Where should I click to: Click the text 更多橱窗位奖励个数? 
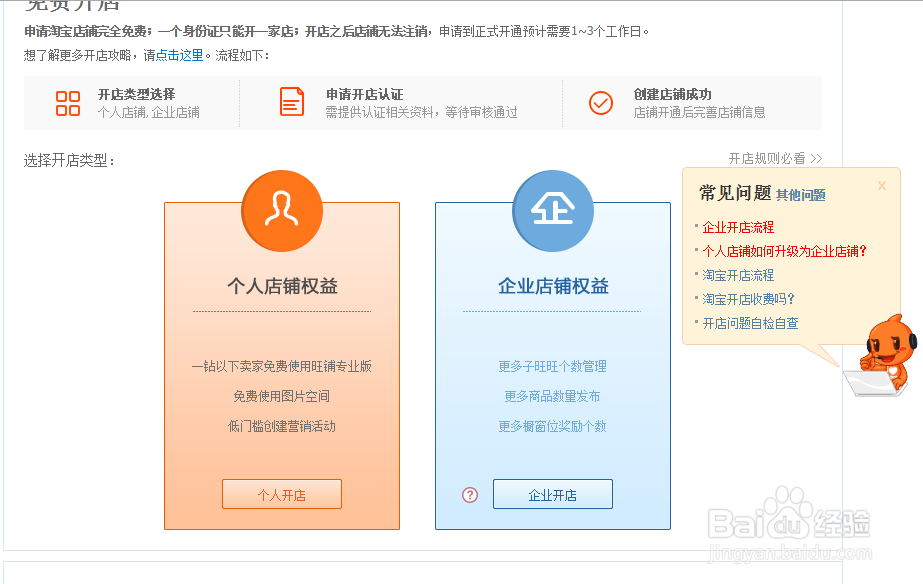(553, 426)
